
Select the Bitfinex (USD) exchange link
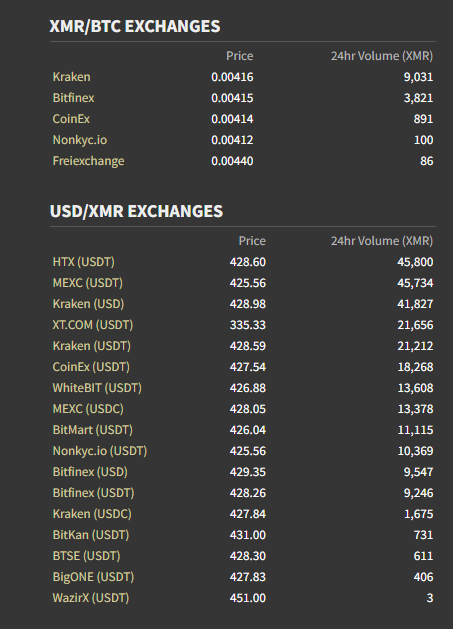pos(90,472)
